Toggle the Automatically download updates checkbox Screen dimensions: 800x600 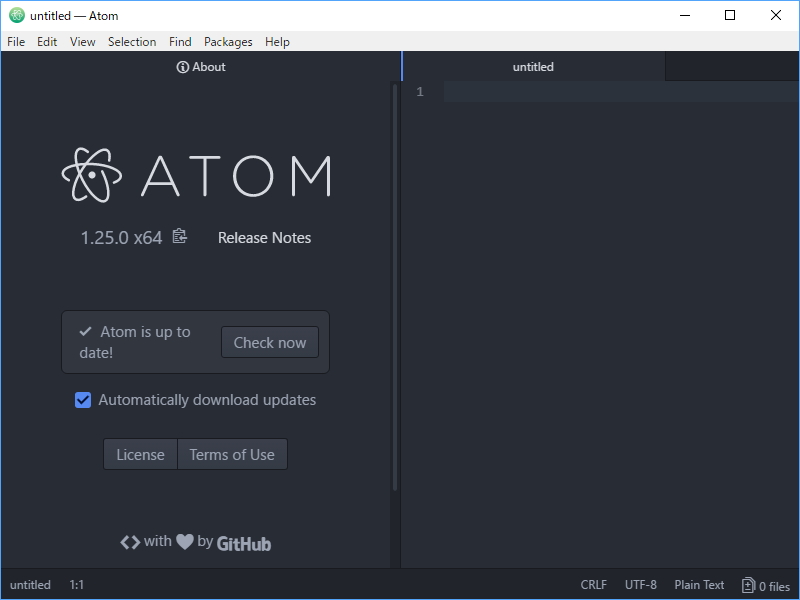(82, 400)
